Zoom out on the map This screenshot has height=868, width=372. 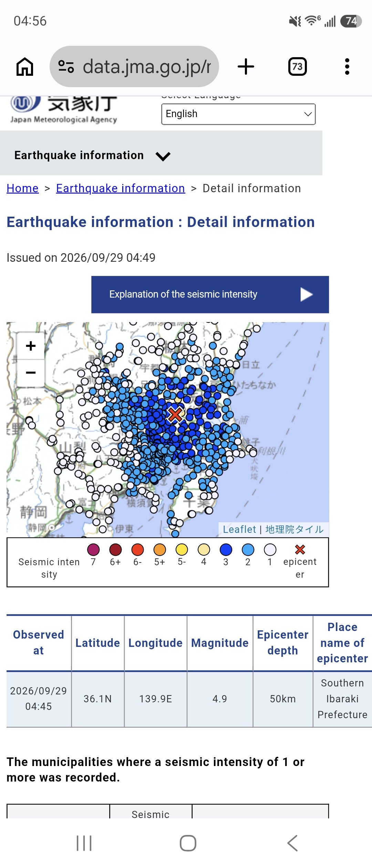31,373
